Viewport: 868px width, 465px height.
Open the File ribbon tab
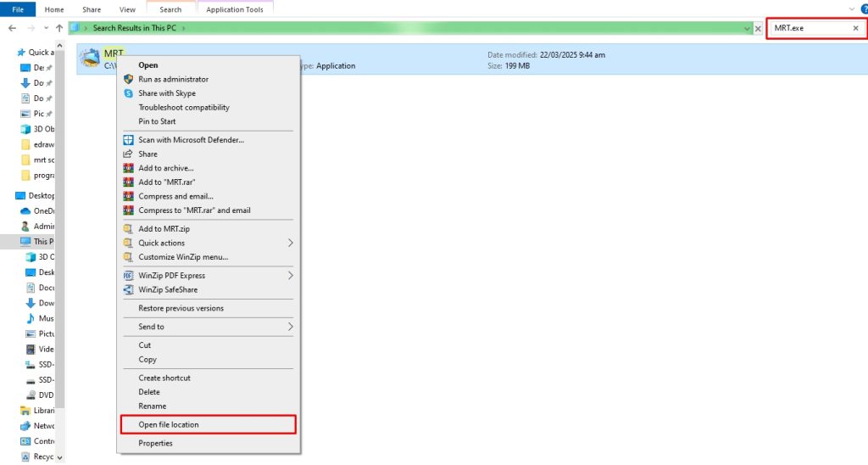[18, 9]
